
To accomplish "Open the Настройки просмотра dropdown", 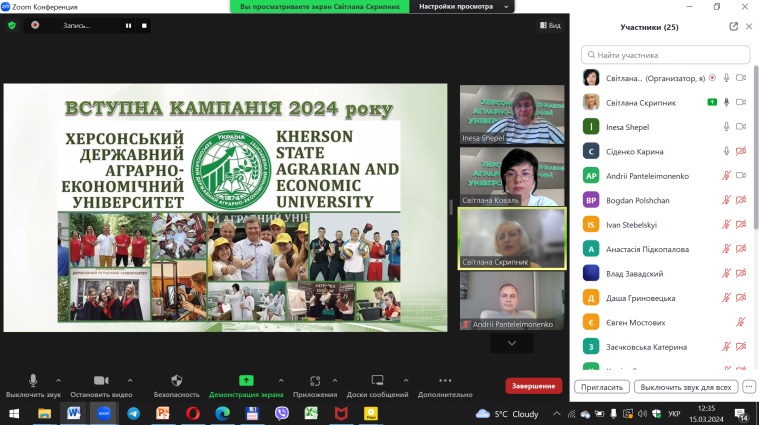I will [463, 7].
